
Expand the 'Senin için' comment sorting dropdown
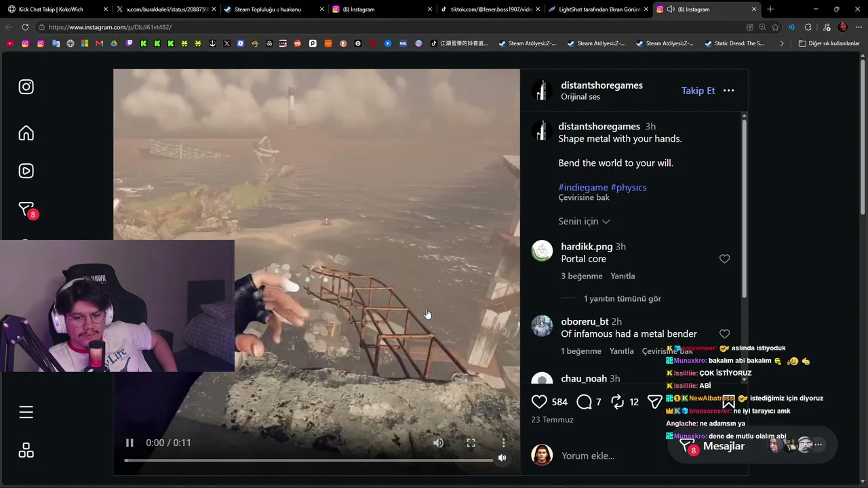click(584, 222)
